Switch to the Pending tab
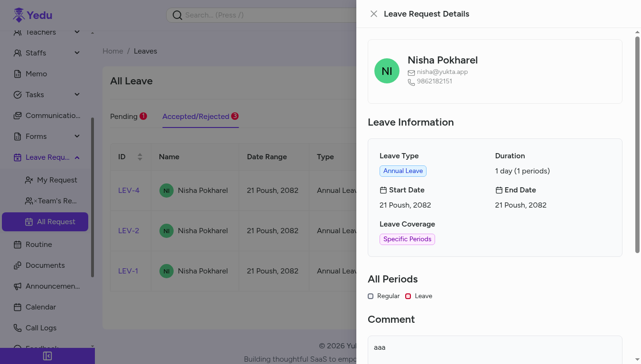The image size is (641, 364). click(124, 116)
